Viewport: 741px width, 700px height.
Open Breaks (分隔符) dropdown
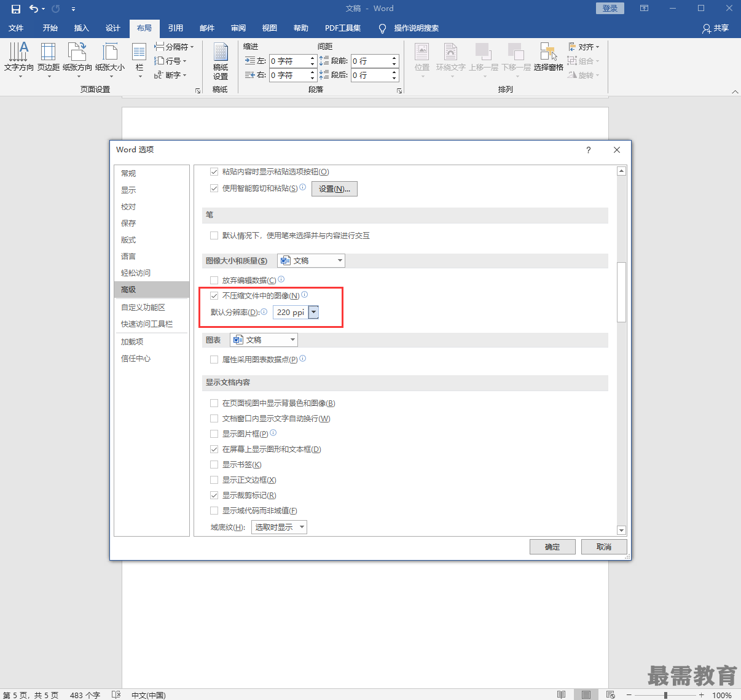click(x=174, y=47)
